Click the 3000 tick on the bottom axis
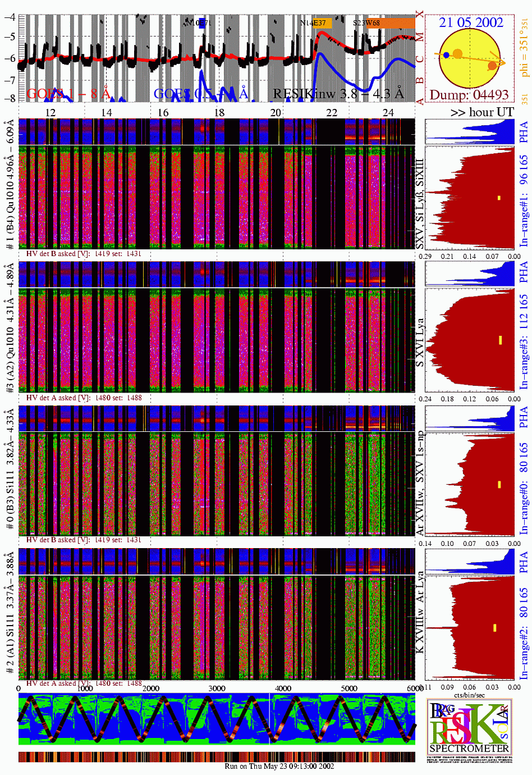Image resolution: width=532 pixels, height=775 pixels. (x=217, y=688)
